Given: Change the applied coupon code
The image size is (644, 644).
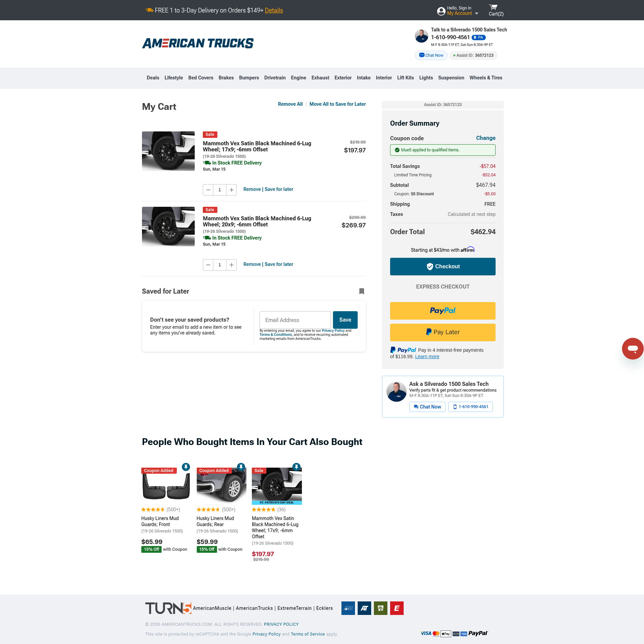Looking at the screenshot, I should coord(485,138).
